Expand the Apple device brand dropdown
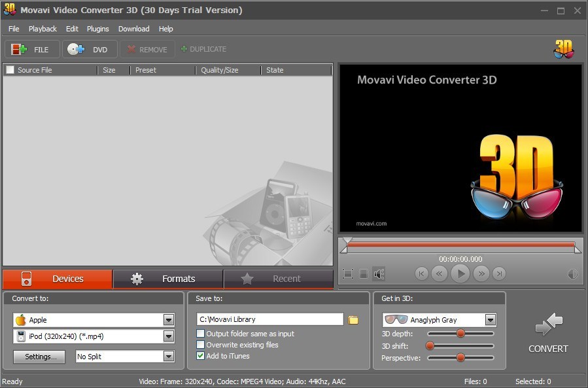 tap(169, 320)
